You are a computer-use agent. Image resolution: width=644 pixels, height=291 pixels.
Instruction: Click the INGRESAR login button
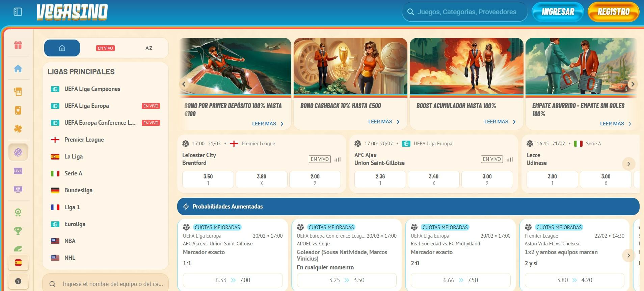[x=558, y=12]
